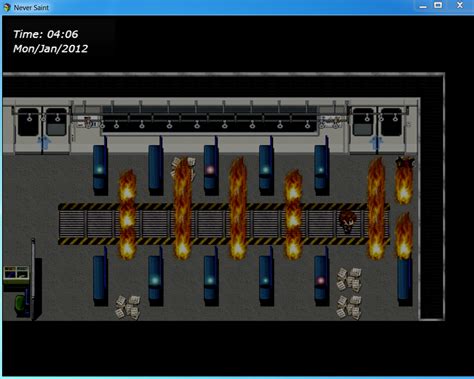Close the Never Saint window
Screen dimensions: 474x379
pyautogui.click(x=460, y=5)
